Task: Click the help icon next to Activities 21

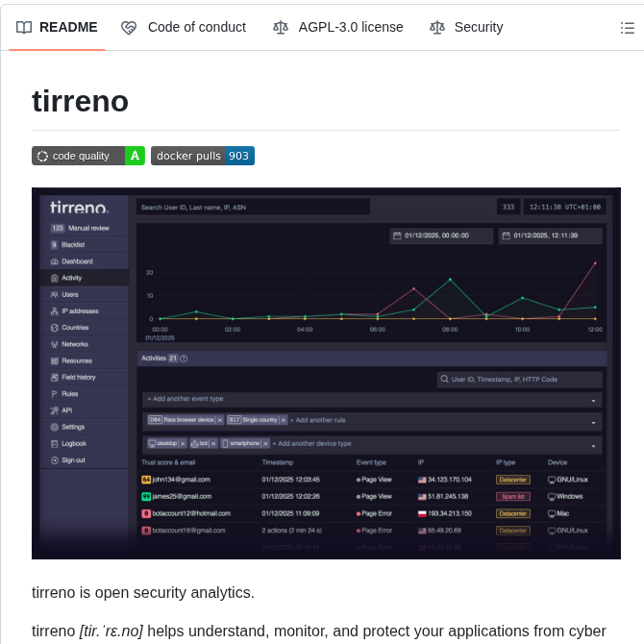Action: (x=184, y=359)
